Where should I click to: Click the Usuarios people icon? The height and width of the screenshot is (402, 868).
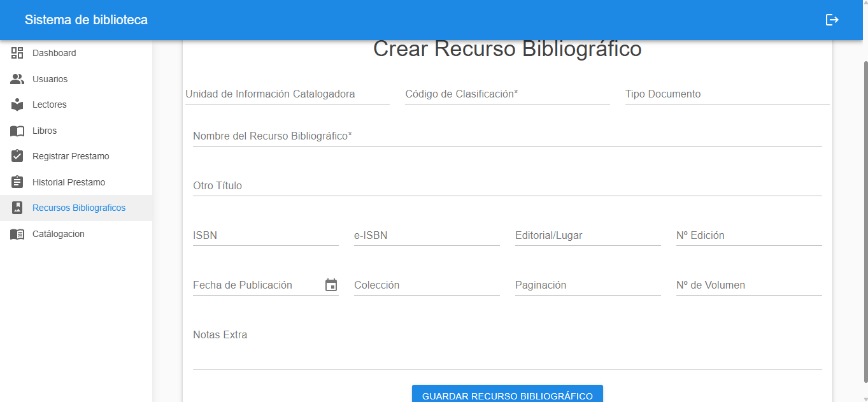[x=17, y=78]
